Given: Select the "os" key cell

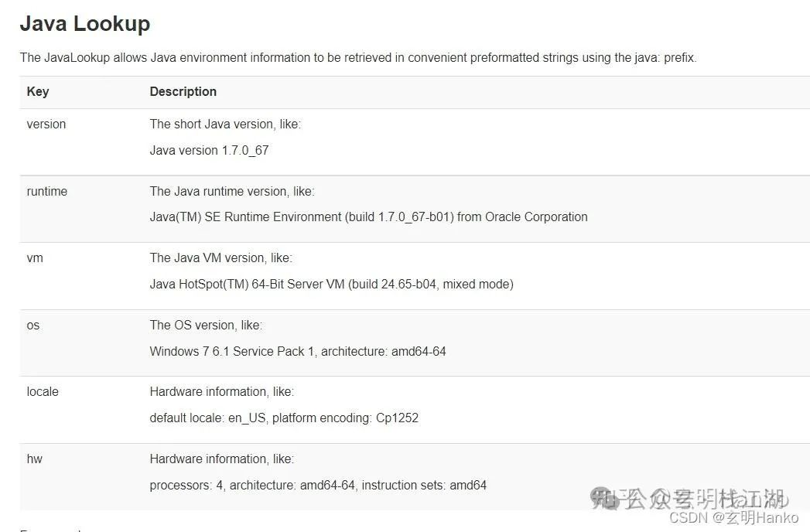Looking at the screenshot, I should click(33, 325).
